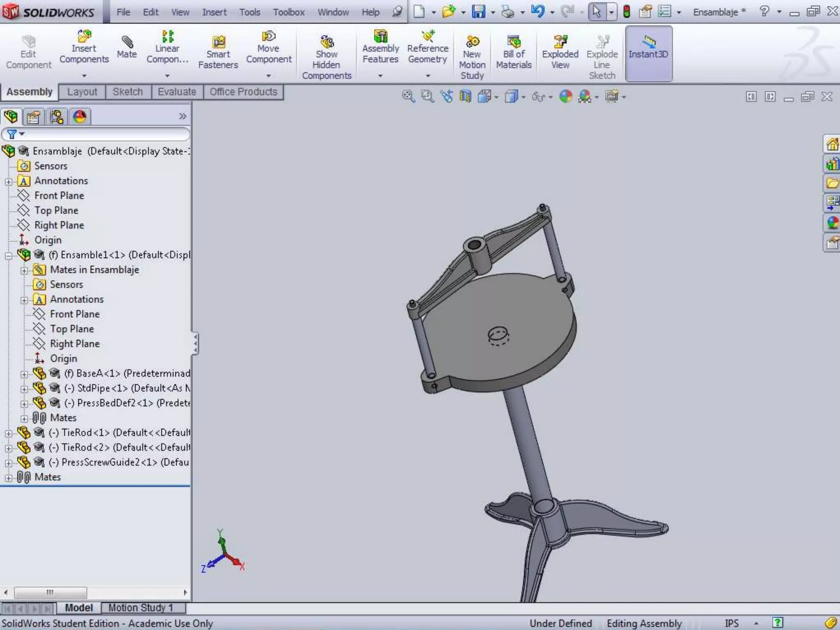Expand the TieRod<1> tree node
Image resolution: width=840 pixels, height=630 pixels.
tap(9, 433)
